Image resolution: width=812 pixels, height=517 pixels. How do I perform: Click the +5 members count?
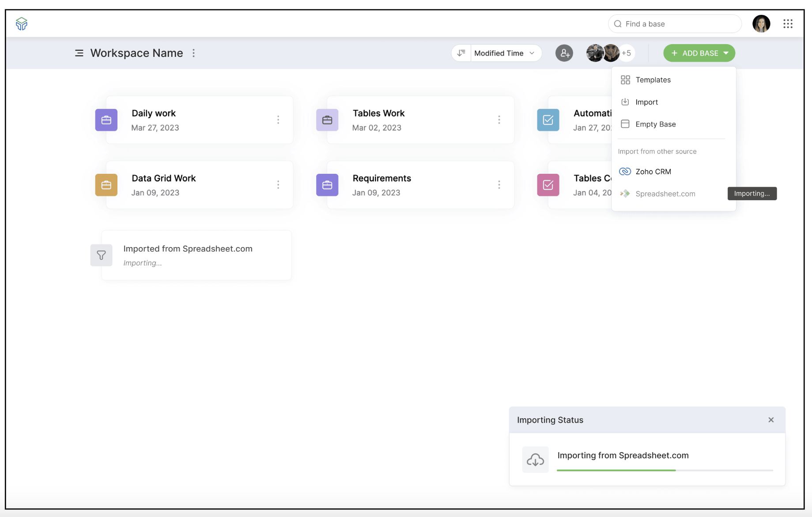(x=626, y=53)
